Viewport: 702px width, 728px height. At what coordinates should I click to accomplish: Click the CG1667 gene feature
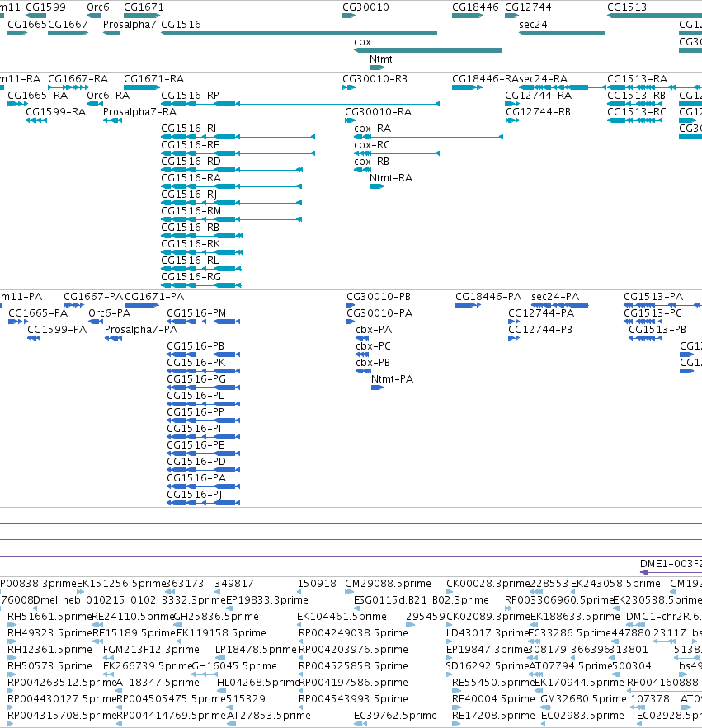click(x=68, y=33)
